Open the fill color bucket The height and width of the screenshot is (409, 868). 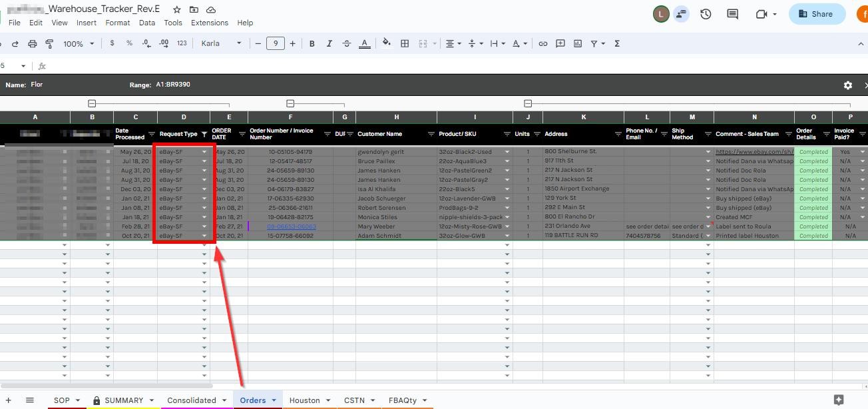[387, 43]
